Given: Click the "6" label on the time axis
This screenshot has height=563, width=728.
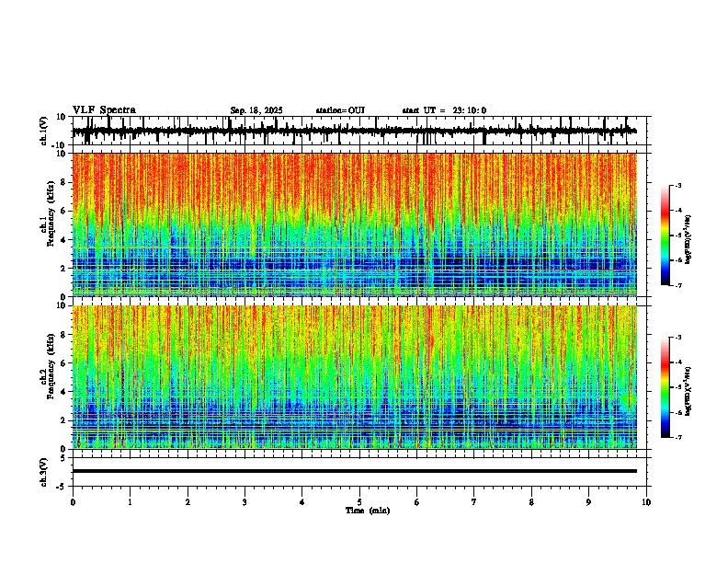Looking at the screenshot, I should (x=416, y=502).
